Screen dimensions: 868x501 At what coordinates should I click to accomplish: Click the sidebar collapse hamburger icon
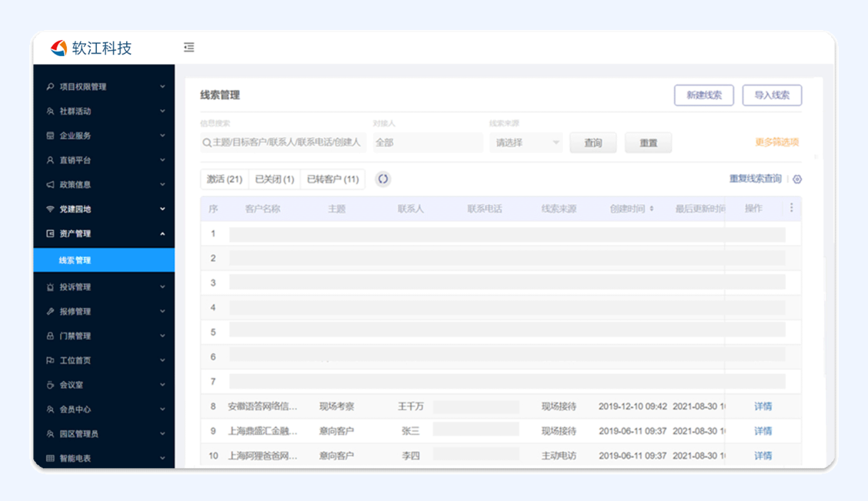pos(189,47)
